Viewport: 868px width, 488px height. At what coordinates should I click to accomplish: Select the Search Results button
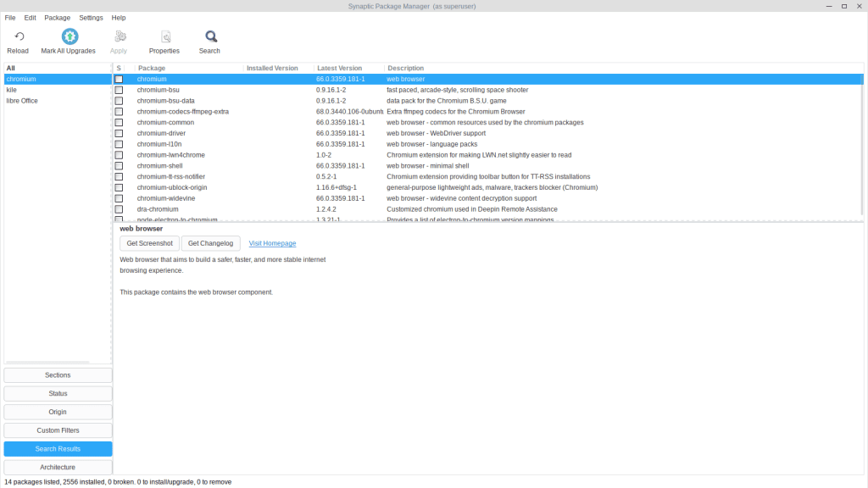coord(58,449)
